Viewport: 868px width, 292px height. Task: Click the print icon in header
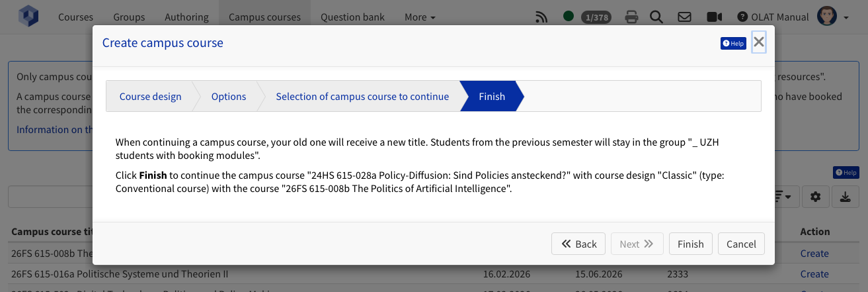pos(631,17)
